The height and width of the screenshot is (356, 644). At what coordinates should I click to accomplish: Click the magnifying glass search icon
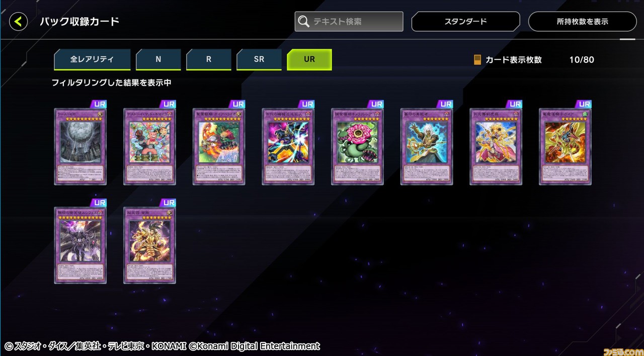pos(303,22)
